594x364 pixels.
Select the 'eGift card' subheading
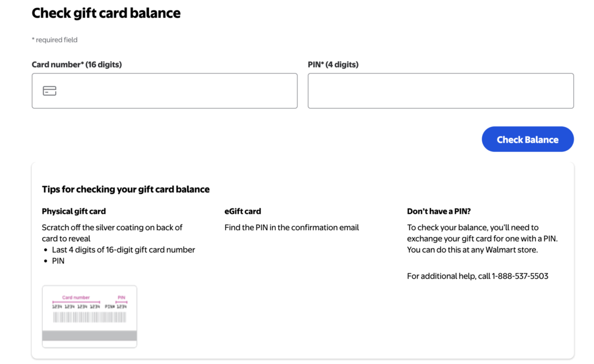242,212
